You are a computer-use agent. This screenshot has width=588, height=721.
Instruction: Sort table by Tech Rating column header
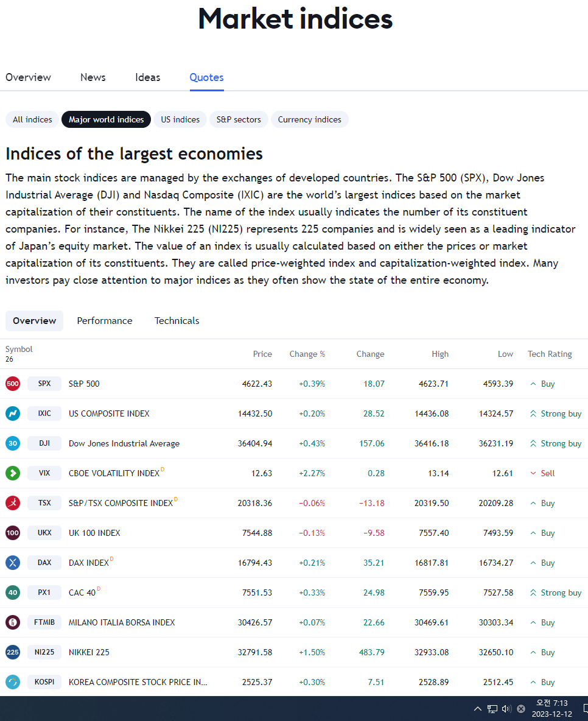550,354
